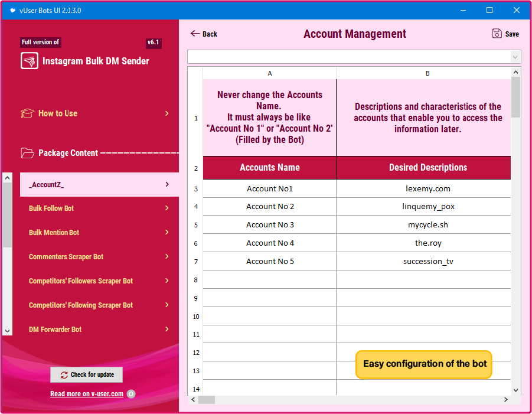Viewport: 532px width, 414px height.
Task: Click the 'Full version of' label
Action: point(40,42)
